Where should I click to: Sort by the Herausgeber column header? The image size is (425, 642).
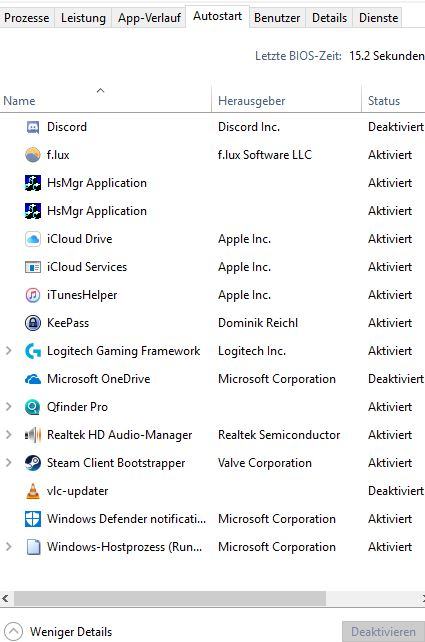(x=251, y=101)
